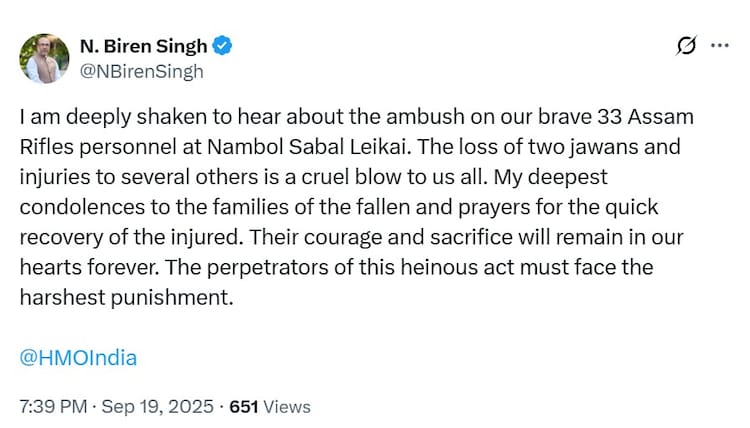Click the words "I am deeply shaken"
Image resolution: width=750 pixels, height=428 pixels.
[93, 118]
